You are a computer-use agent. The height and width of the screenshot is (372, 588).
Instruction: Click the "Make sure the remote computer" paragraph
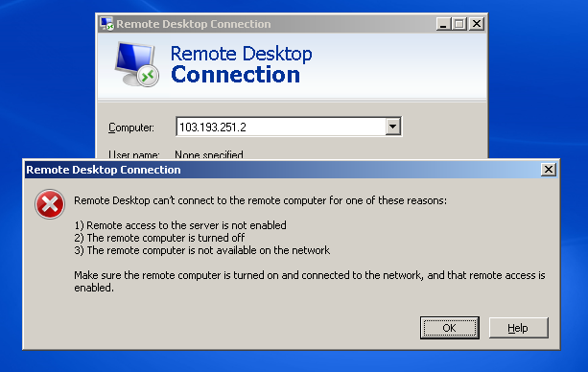pyautogui.click(x=310, y=281)
